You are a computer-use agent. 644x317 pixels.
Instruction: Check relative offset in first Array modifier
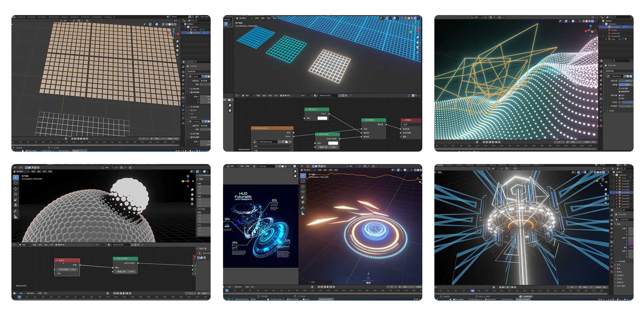(192, 89)
